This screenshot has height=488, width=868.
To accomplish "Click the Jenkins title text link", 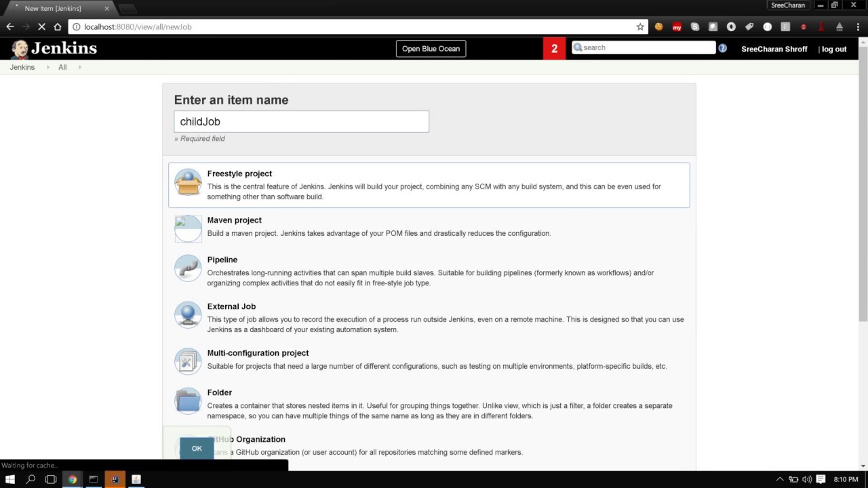I will (x=64, y=49).
